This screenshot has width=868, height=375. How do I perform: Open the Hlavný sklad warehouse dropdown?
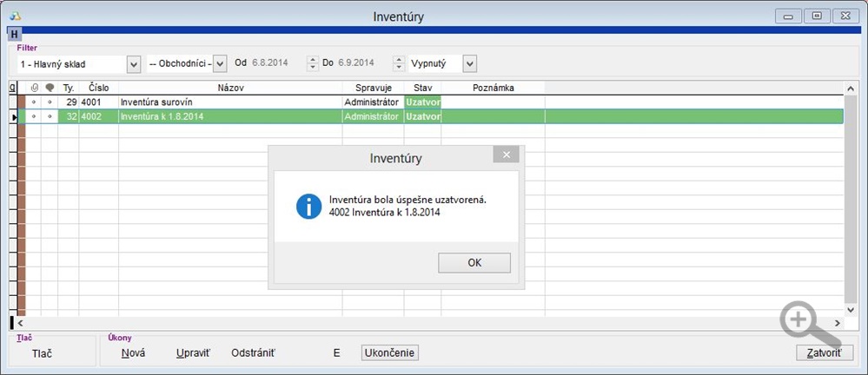[134, 63]
